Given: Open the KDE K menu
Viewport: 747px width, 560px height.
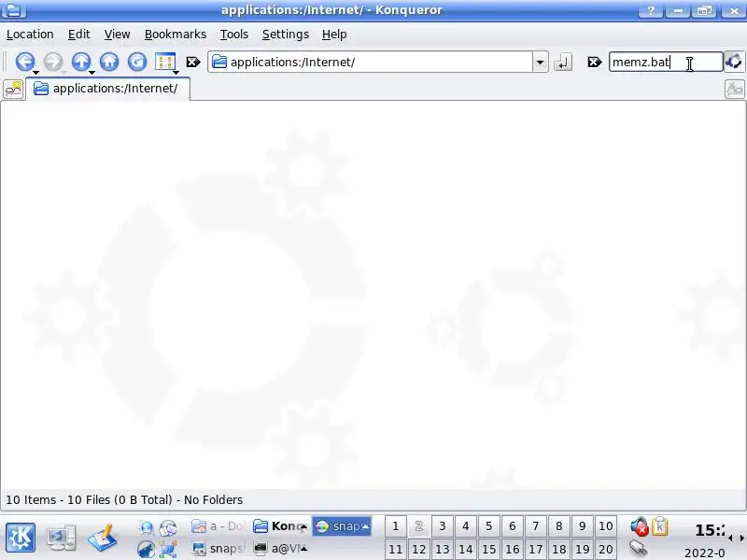Looking at the screenshot, I should 21,538.
